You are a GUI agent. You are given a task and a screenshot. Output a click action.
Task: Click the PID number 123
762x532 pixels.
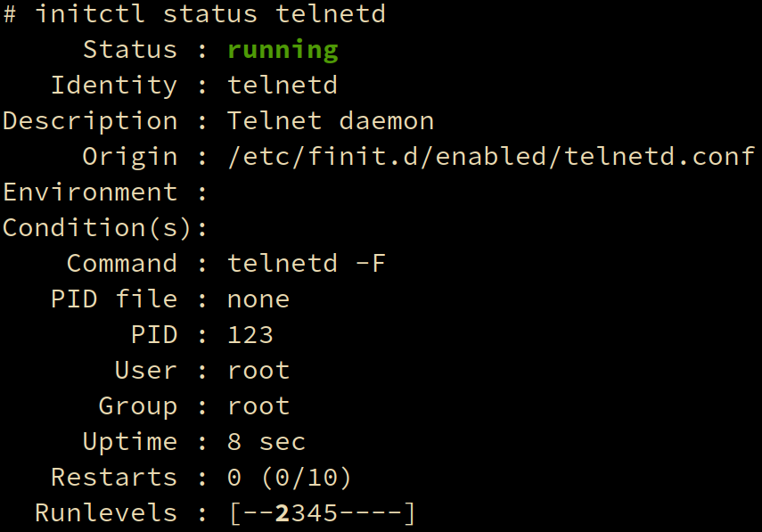point(250,335)
